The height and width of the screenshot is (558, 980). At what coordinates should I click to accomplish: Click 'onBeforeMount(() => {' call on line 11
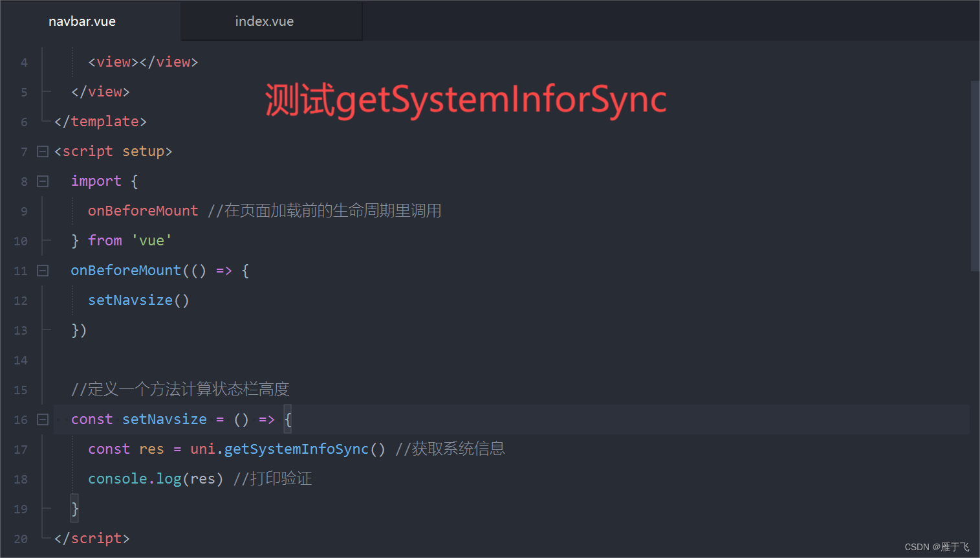click(160, 271)
